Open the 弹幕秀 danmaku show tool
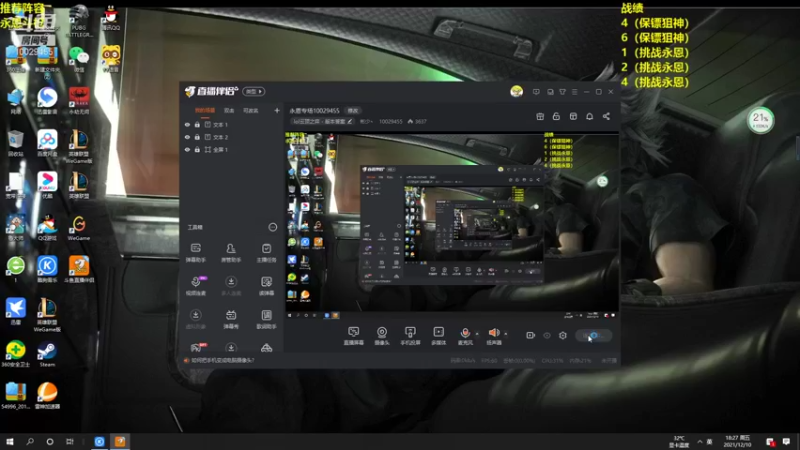Viewport: 800px width, 450px height. click(231, 319)
